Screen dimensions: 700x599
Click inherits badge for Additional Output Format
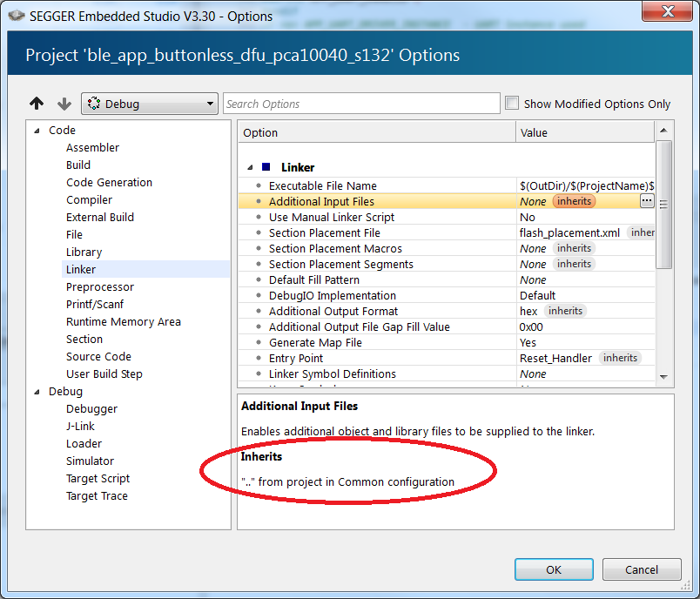click(565, 311)
